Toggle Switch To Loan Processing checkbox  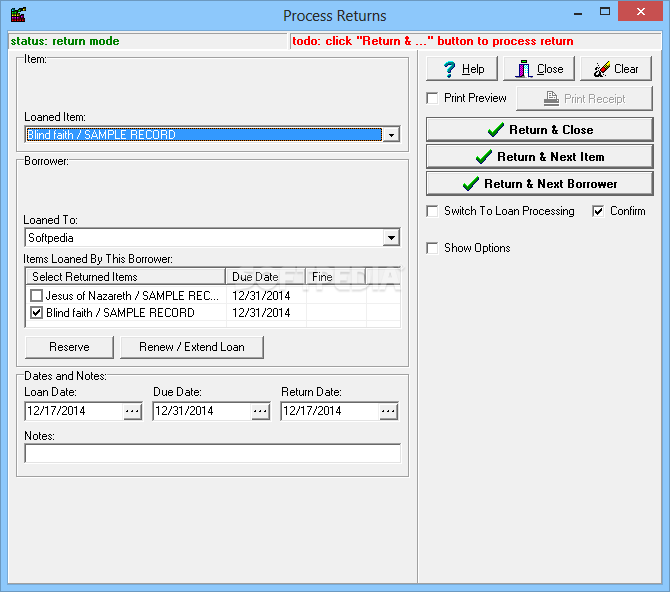(432, 211)
